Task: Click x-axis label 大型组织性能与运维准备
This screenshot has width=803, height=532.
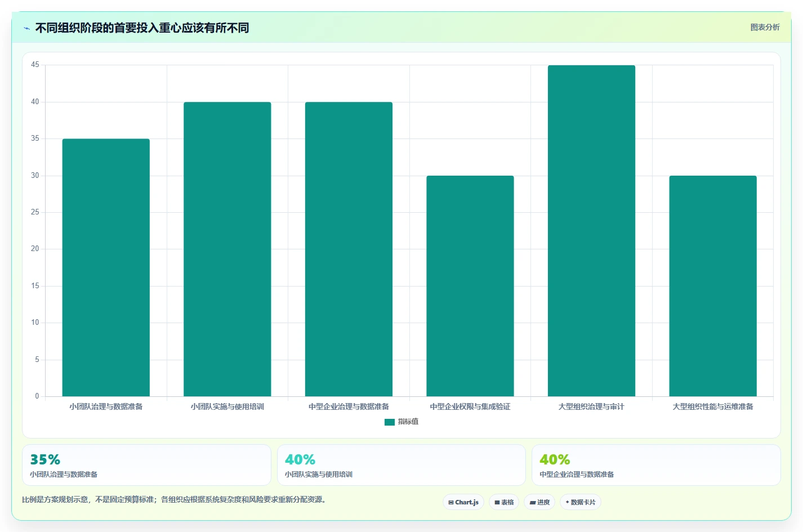Action: tap(713, 406)
